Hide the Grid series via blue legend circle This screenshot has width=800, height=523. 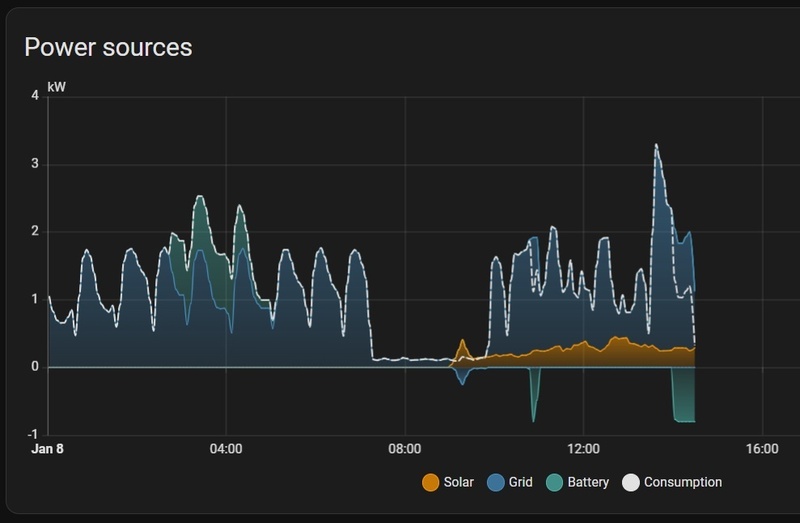pyautogui.click(x=495, y=482)
